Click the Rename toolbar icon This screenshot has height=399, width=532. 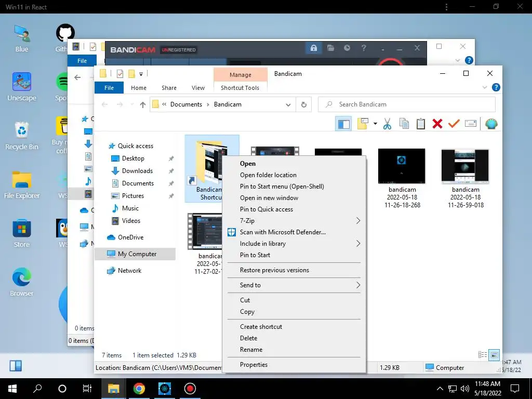[471, 124]
